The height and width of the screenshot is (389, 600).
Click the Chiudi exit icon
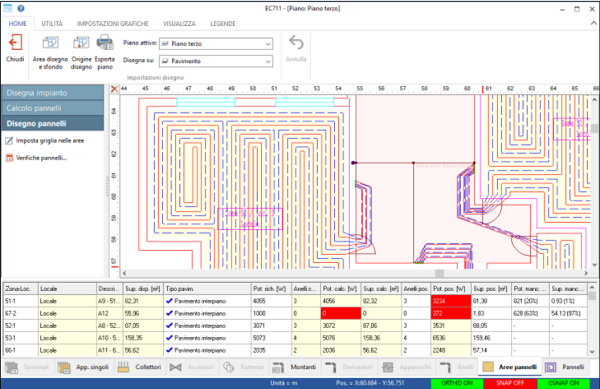pyautogui.click(x=15, y=42)
